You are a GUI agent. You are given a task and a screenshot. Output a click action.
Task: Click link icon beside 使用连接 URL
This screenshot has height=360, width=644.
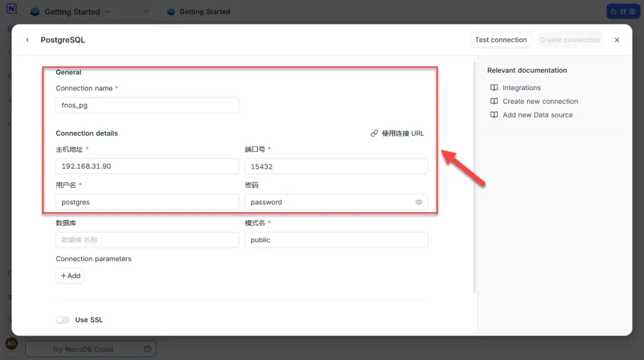pos(374,134)
